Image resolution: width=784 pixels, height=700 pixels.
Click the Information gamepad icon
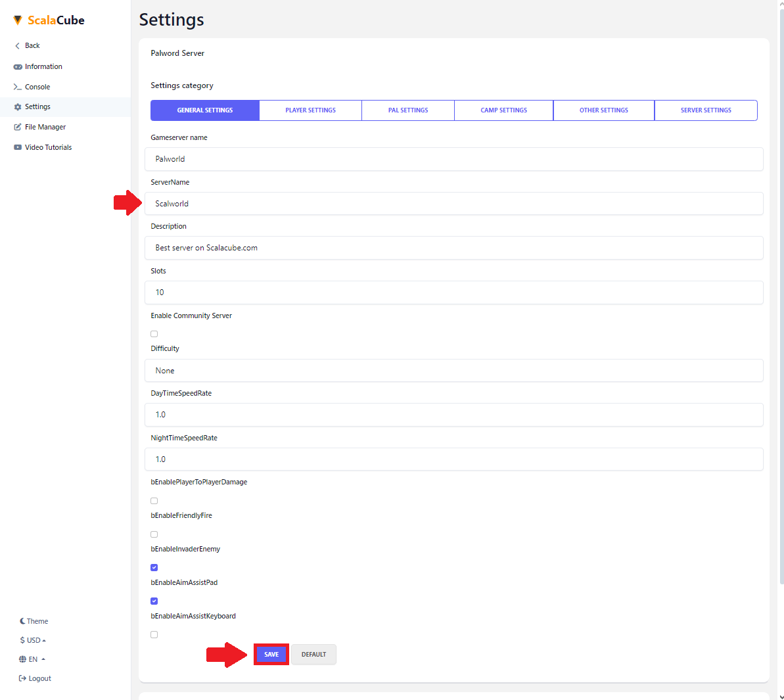tap(17, 66)
